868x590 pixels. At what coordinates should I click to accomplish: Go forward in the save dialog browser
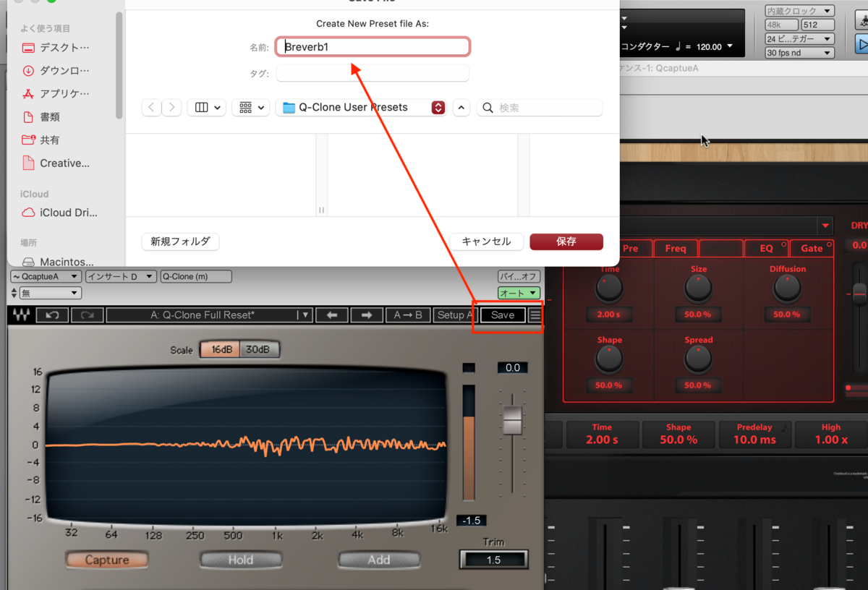171,107
